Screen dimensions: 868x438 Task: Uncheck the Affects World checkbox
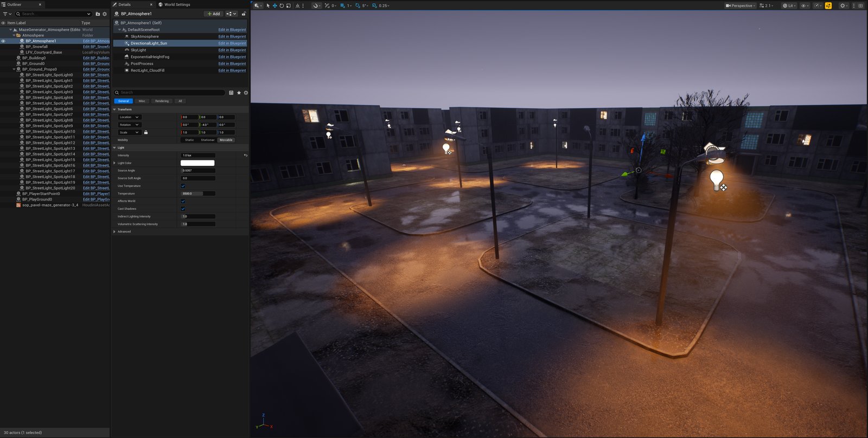click(183, 201)
